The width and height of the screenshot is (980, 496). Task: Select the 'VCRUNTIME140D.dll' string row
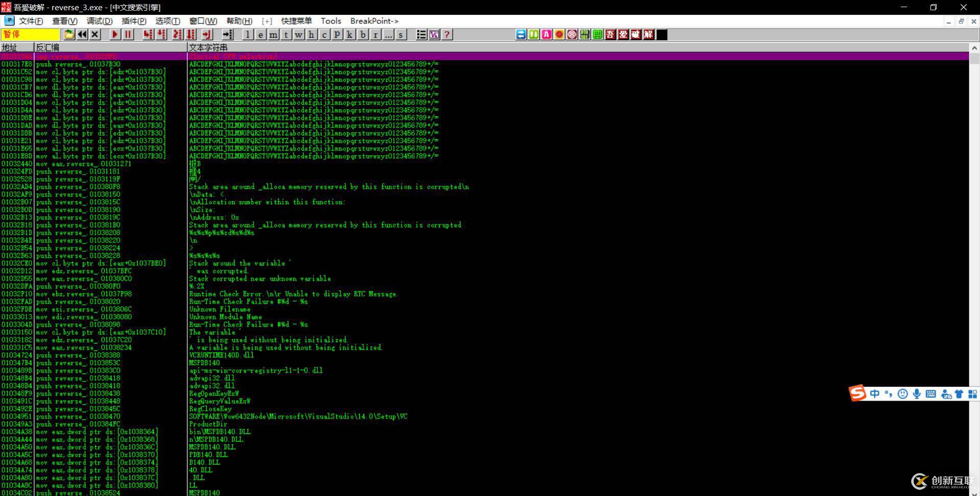tap(484, 355)
